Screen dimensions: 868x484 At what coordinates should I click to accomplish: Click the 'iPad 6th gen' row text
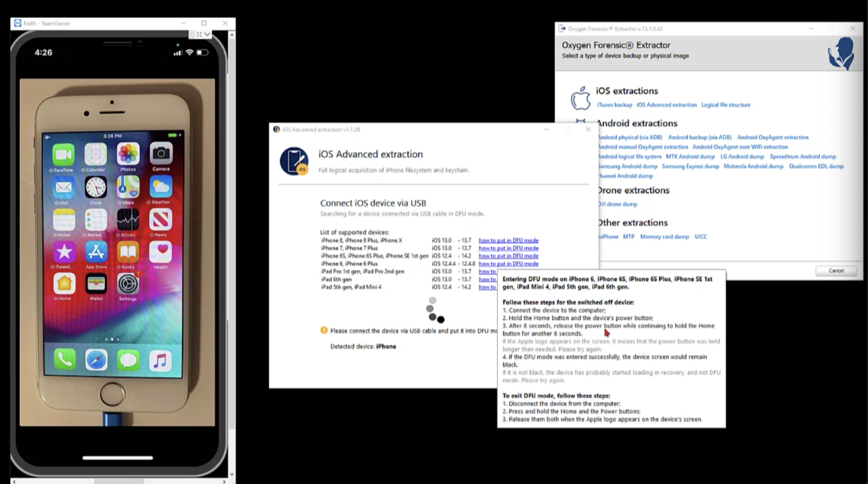click(x=336, y=279)
